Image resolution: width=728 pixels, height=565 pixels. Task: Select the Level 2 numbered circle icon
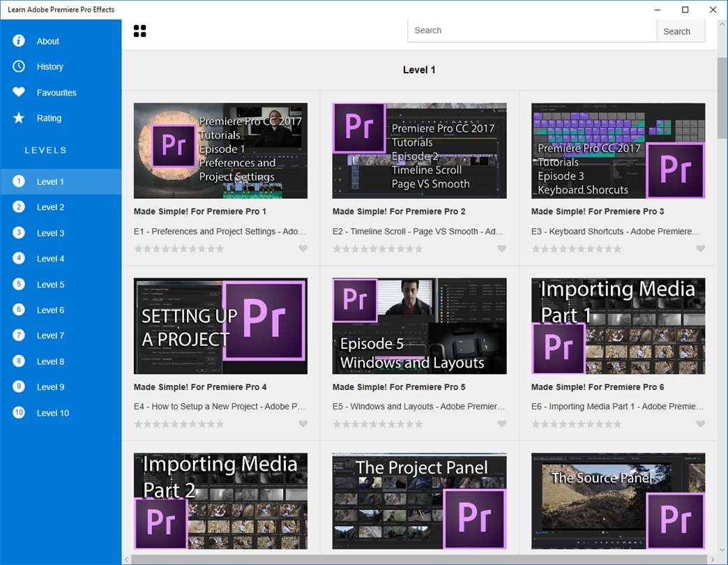[x=19, y=207]
